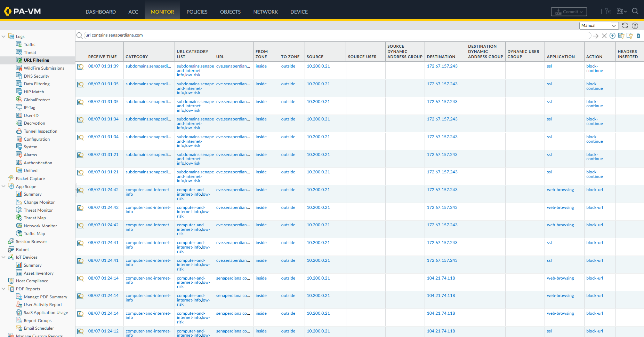644x337 pixels.
Task: Collapse the PDF Reports tree node
Action: point(3,289)
